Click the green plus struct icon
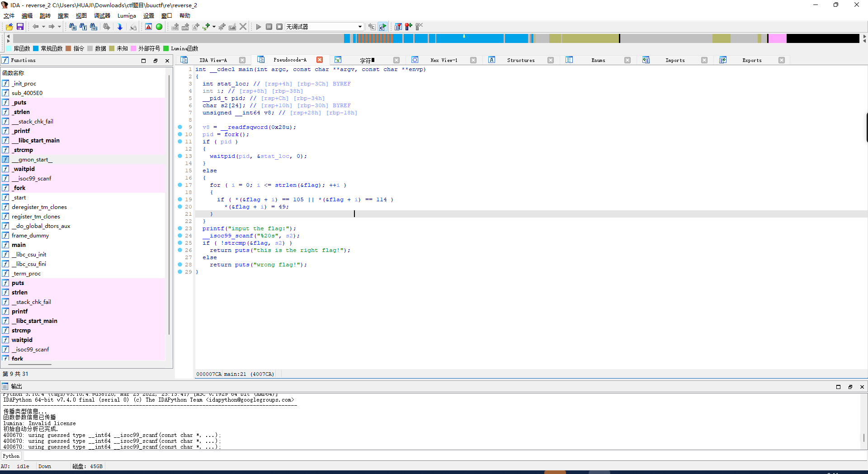 (x=207, y=27)
